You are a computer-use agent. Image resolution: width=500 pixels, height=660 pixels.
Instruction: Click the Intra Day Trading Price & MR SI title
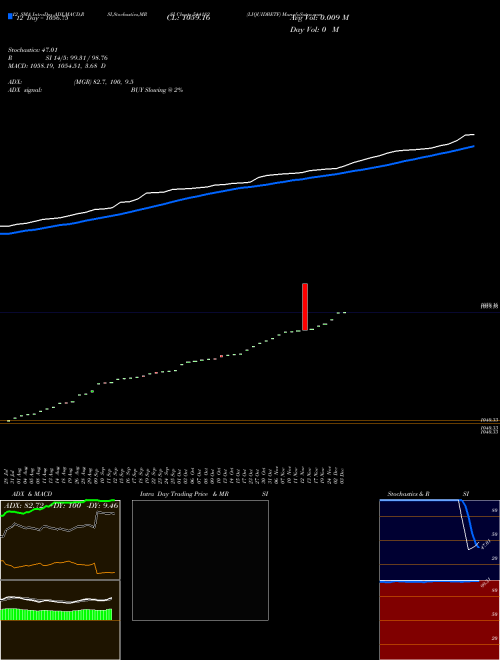click(204, 494)
